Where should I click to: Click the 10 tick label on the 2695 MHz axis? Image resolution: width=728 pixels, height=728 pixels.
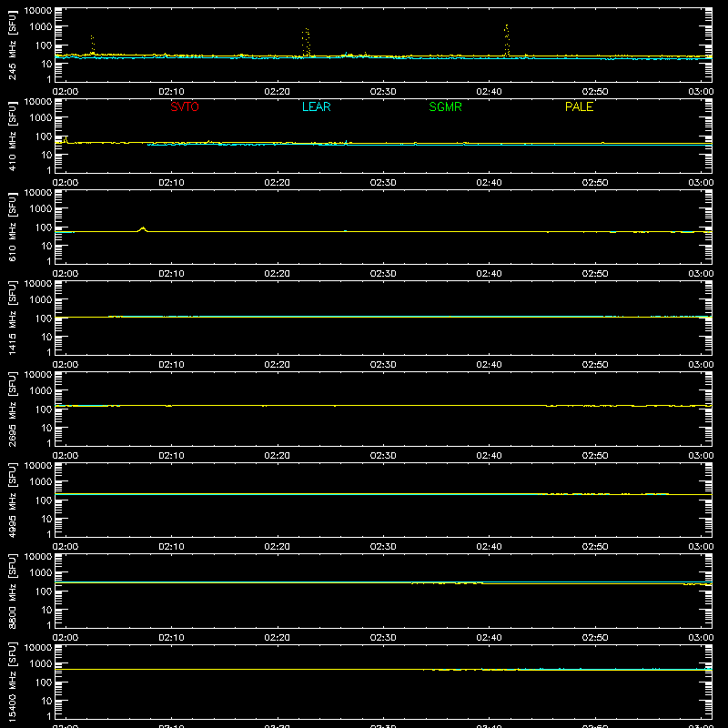(x=46, y=428)
